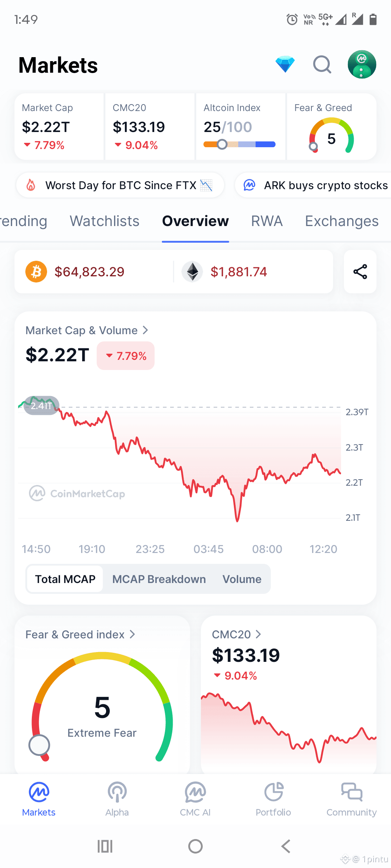Select the Total MCAP chart option
This screenshot has height=868, width=391.
point(65,579)
